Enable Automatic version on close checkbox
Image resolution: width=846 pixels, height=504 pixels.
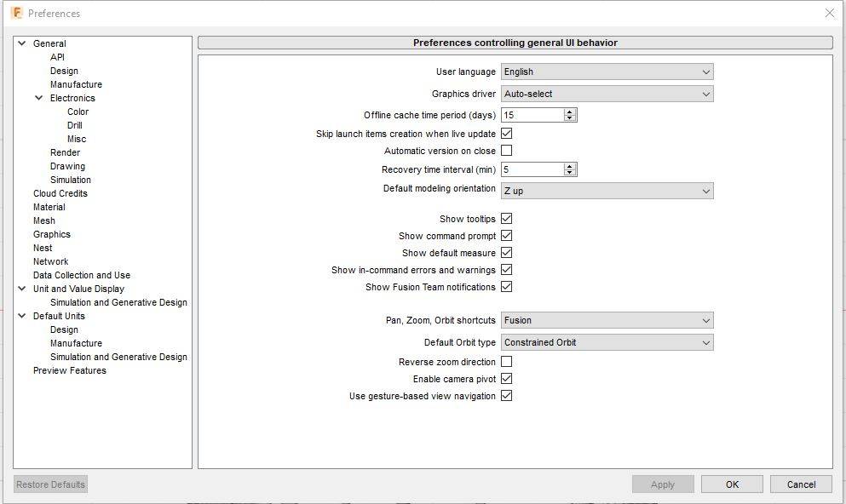(x=507, y=151)
